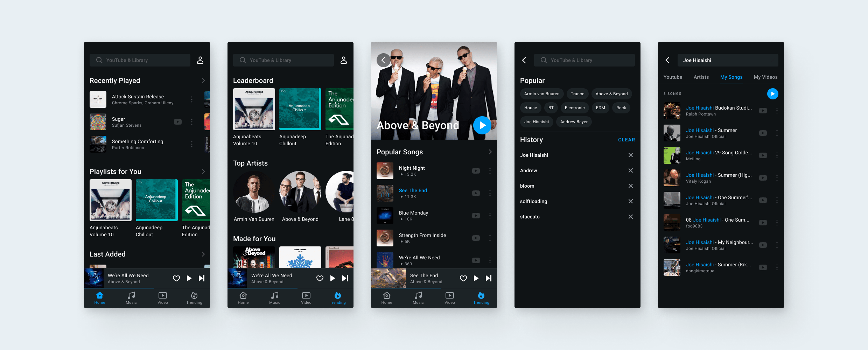Focus search field on Popular screen
Viewport: 868px width, 350px height.
click(584, 60)
